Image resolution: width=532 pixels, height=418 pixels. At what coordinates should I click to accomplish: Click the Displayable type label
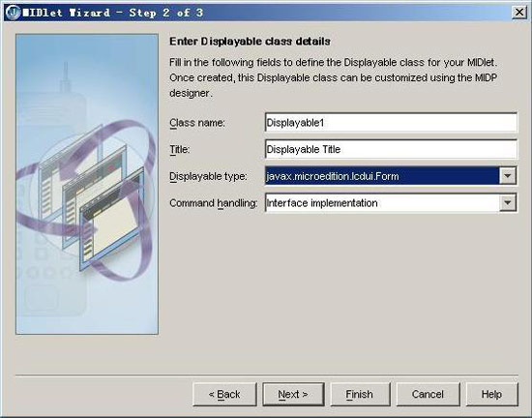(x=208, y=176)
